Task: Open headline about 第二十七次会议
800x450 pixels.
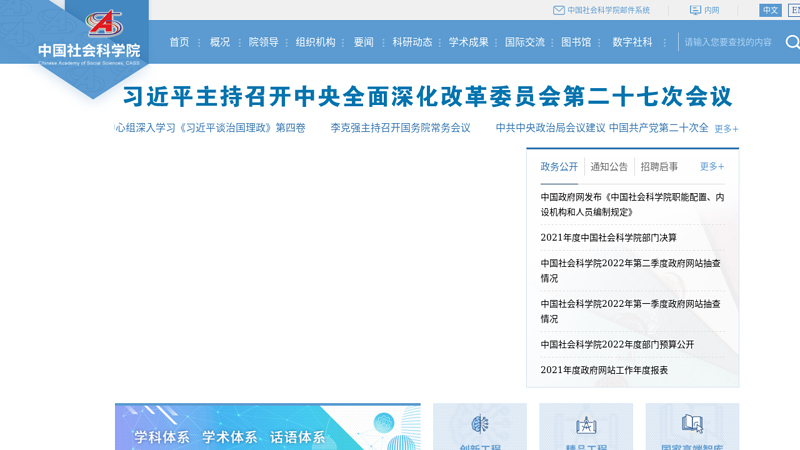Action: [428, 96]
